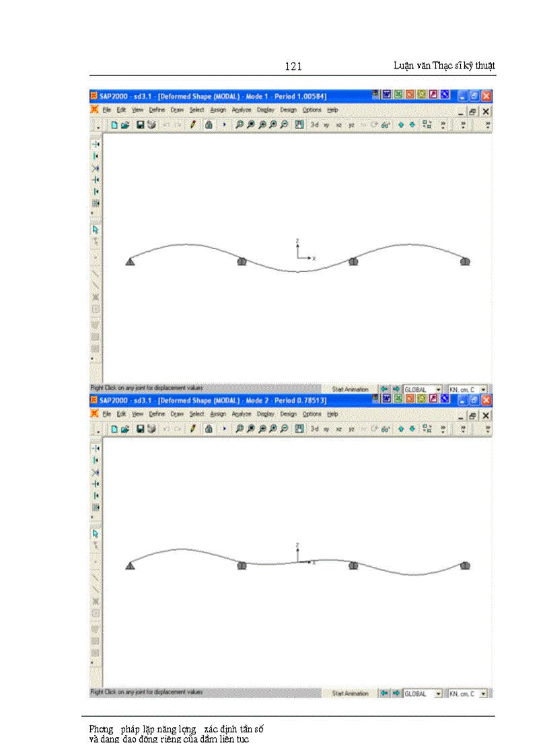The height and width of the screenshot is (756, 549).
Task: Select the Zoom In tool on the toolbar
Action: [272, 125]
